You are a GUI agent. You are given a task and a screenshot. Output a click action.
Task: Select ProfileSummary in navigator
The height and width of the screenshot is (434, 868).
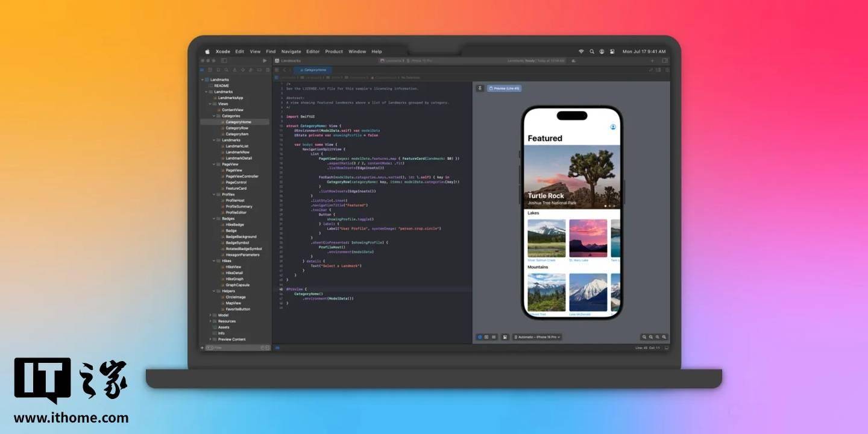pyautogui.click(x=239, y=206)
